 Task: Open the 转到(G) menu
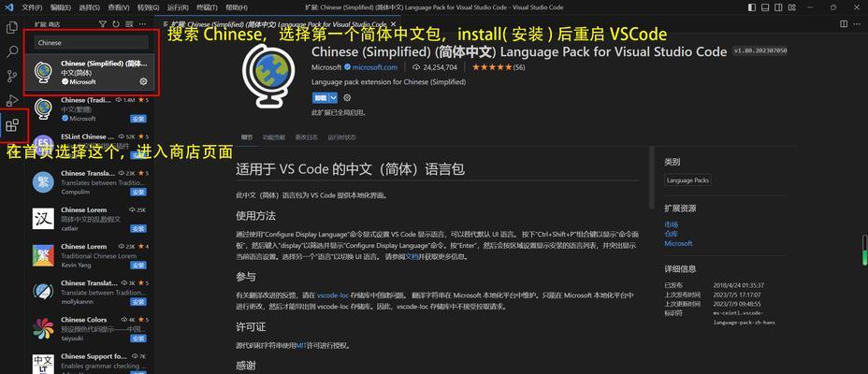tap(148, 7)
